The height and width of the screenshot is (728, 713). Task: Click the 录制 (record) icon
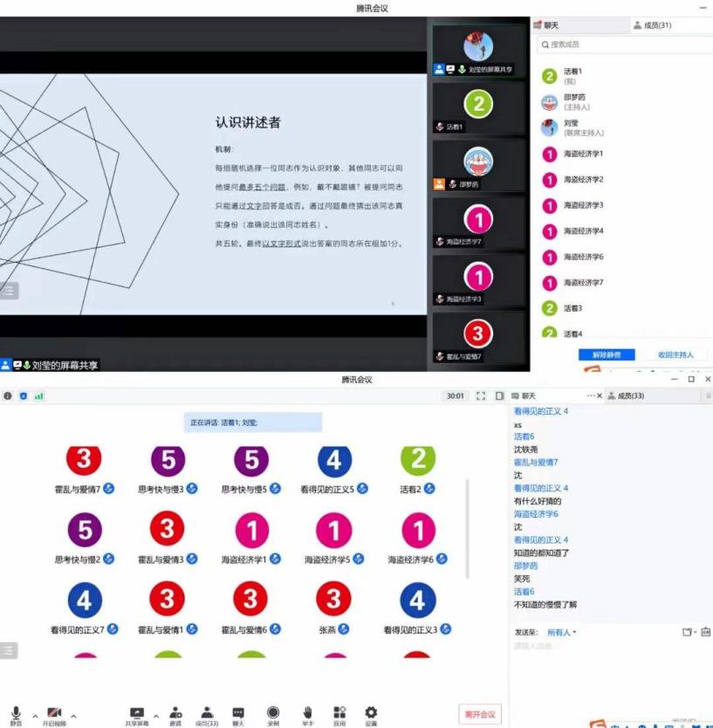tap(273, 713)
